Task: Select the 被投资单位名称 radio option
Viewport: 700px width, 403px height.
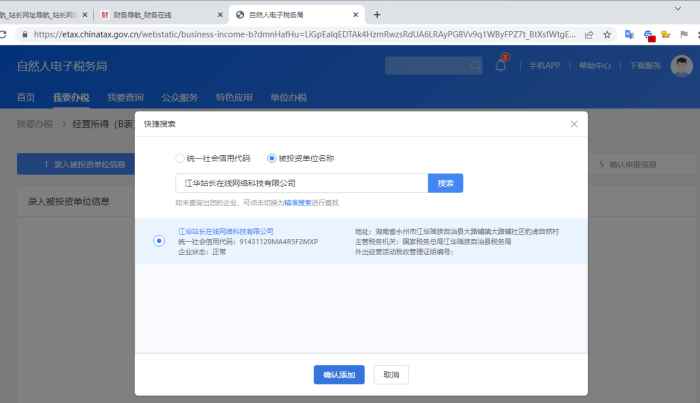Action: (x=271, y=158)
